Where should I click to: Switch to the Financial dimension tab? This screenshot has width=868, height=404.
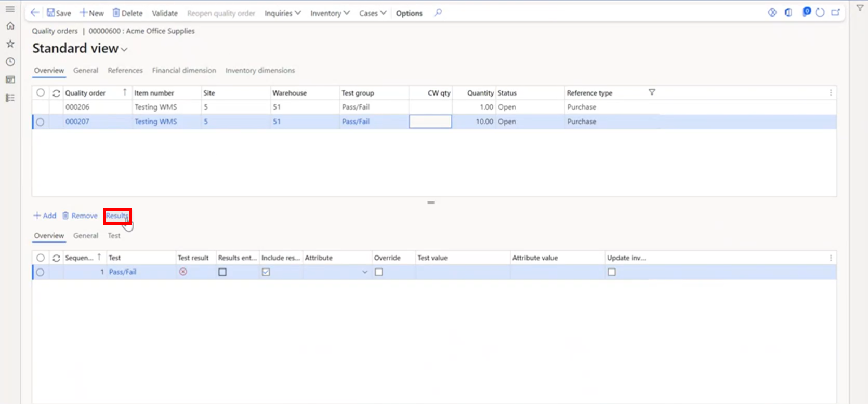click(x=184, y=71)
